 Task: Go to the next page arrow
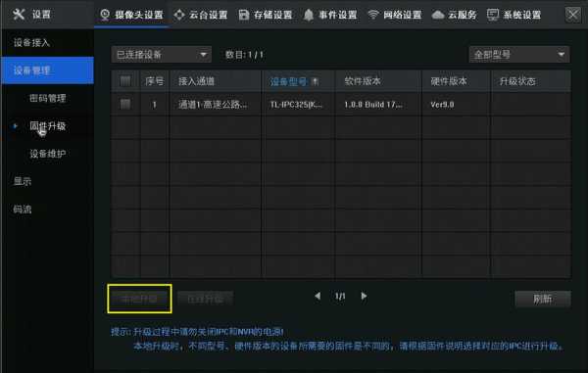pyautogui.click(x=364, y=297)
